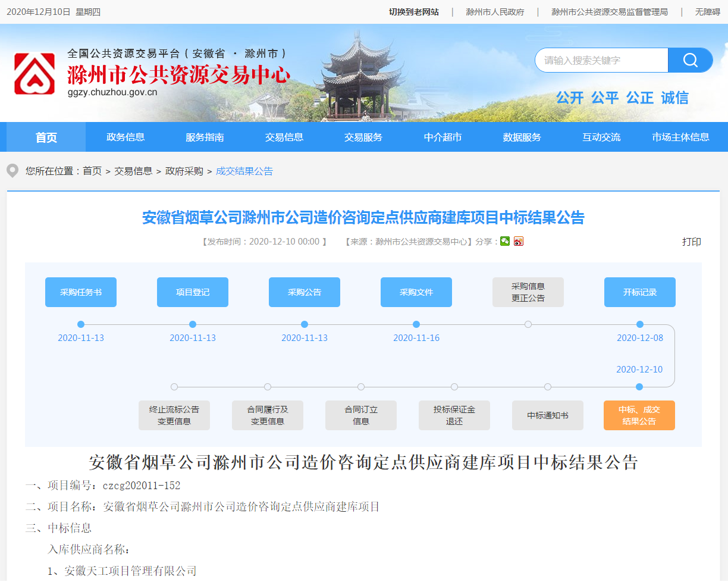Image resolution: width=728 pixels, height=582 pixels.
Task: Open the 项目登记 step button
Action: (x=193, y=292)
